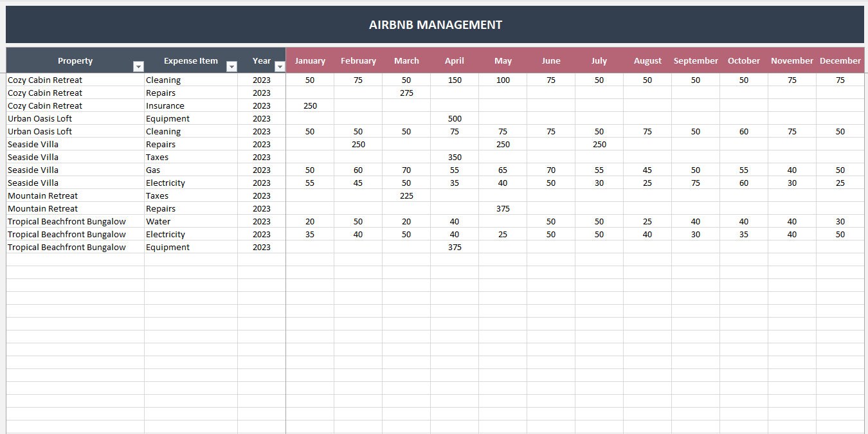Click Tropical Bungalow Electricity 35 in January
Viewport: 868px width, 434px height.
(310, 234)
